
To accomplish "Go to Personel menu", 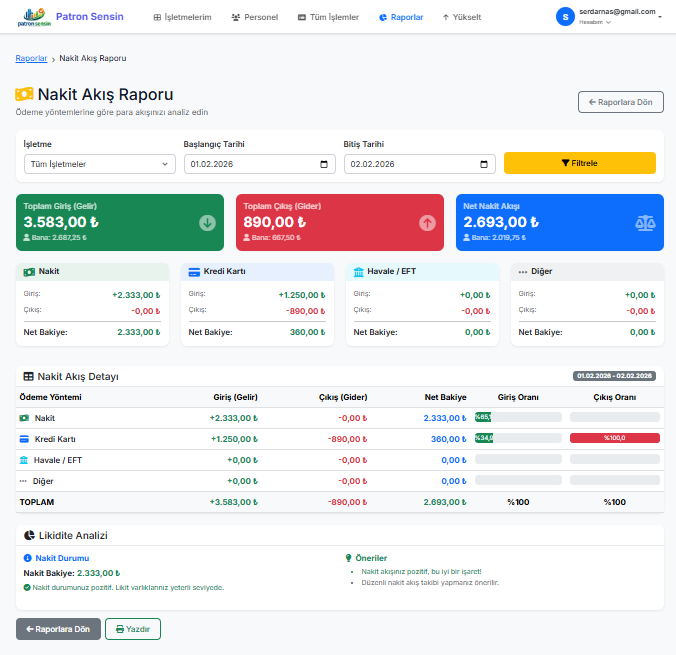I will (254, 17).
